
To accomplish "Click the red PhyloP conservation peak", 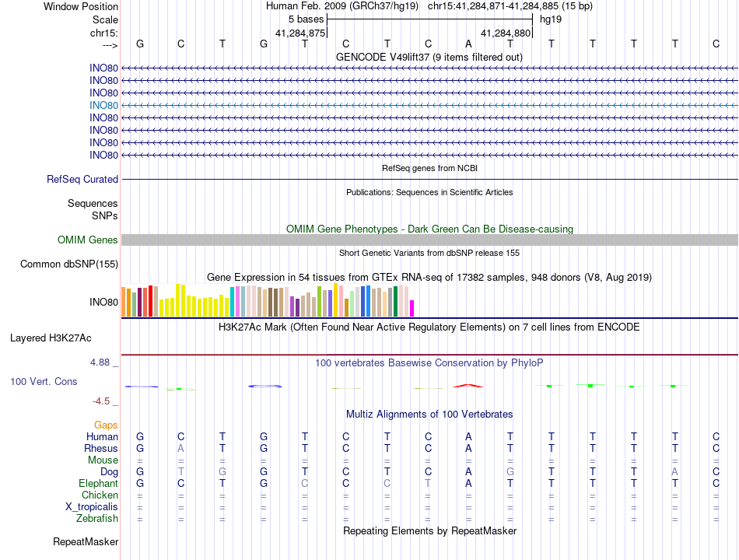I will tap(468, 386).
